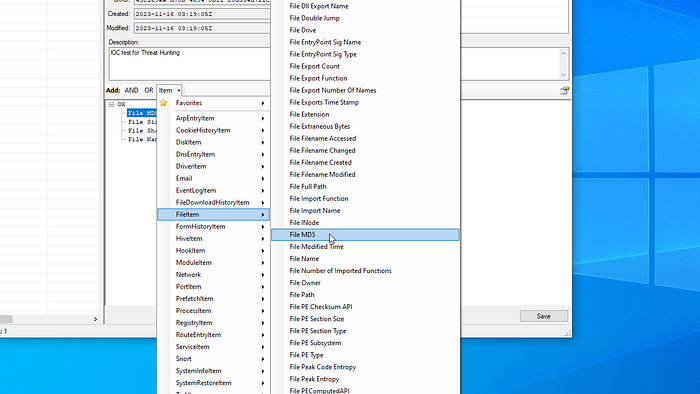
Task: Choose File Full Path
Action: (x=365, y=187)
